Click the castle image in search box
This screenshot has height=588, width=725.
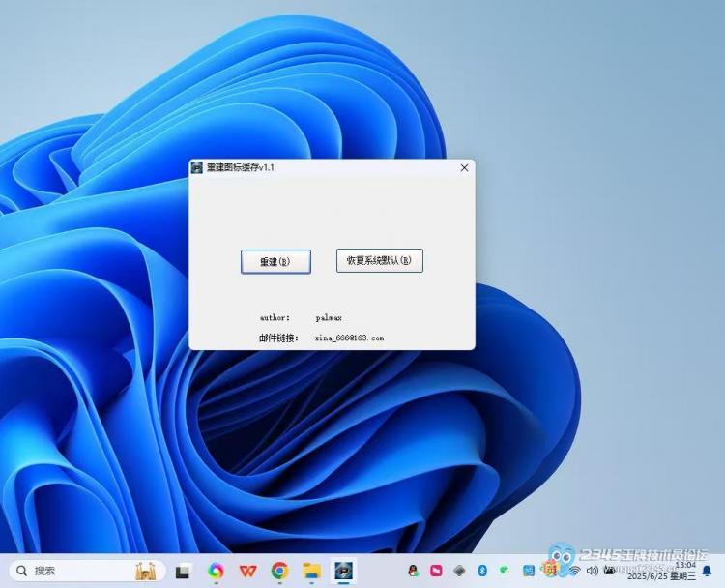tap(145, 571)
